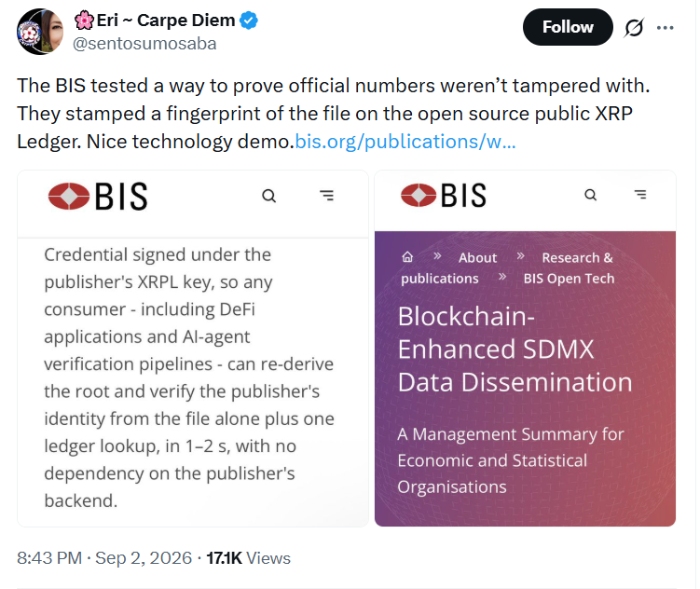Open the Eri profile avatar picture
Screen dimensions: 700x589
coord(40,32)
